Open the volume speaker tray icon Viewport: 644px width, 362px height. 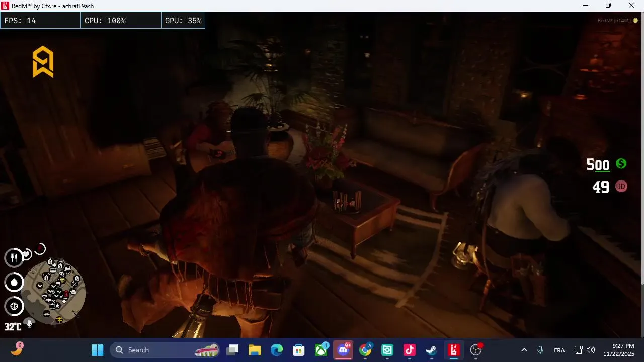coord(591,350)
